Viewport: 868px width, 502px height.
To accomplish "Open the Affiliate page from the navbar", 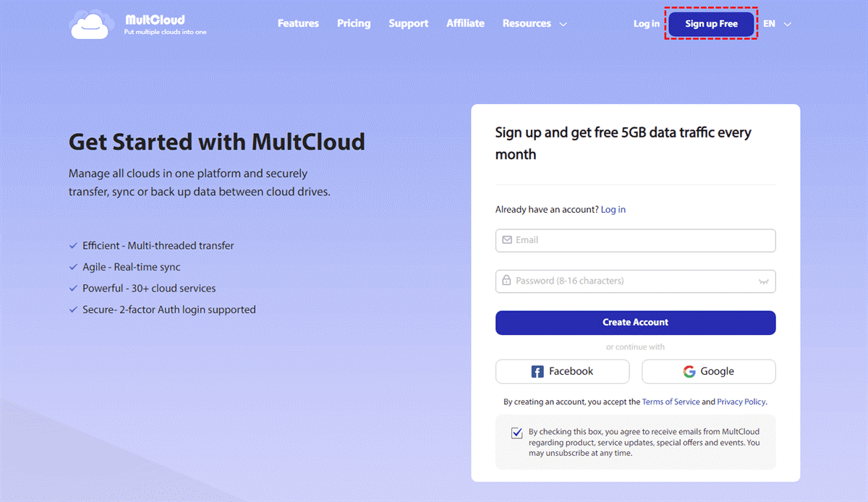I will pyautogui.click(x=465, y=23).
